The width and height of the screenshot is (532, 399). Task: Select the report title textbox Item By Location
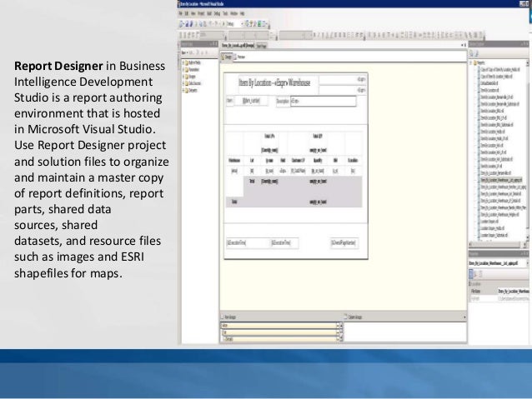point(279,83)
